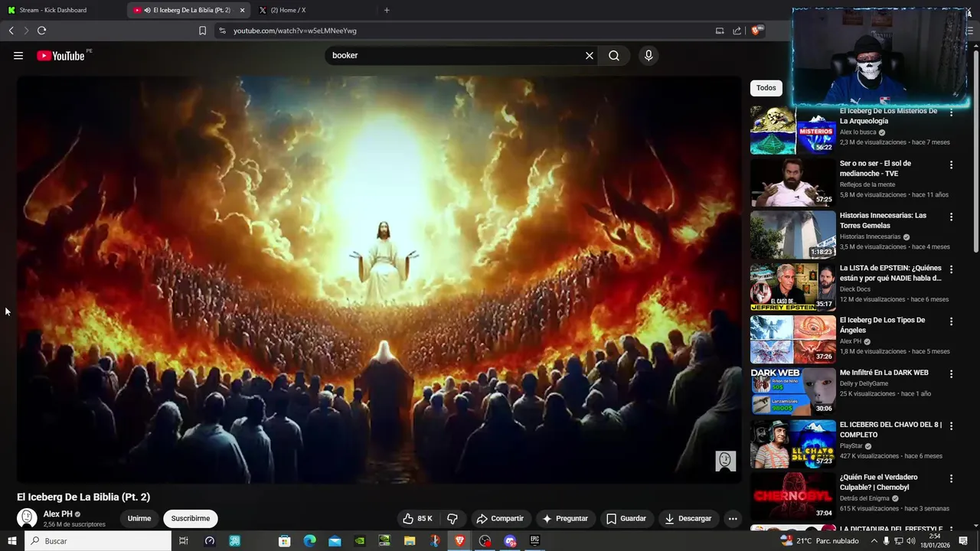The image size is (980, 551).
Task: Open Mail app from taskbar
Action: pyautogui.click(x=335, y=541)
